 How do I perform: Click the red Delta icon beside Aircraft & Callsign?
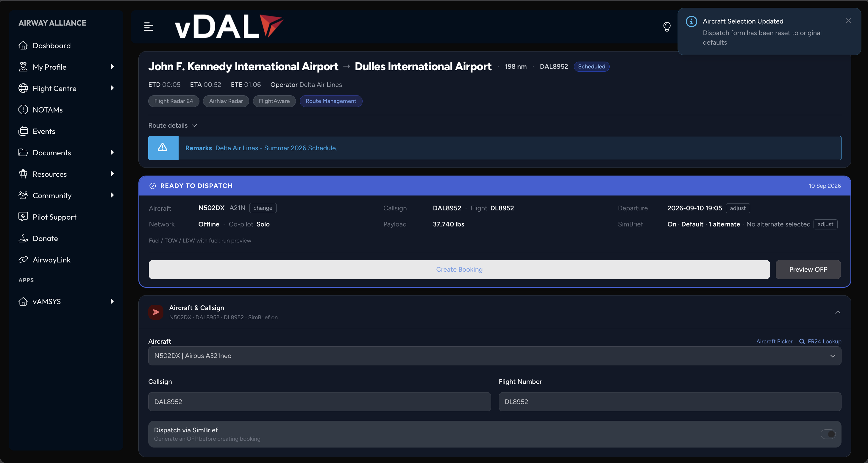tap(156, 312)
